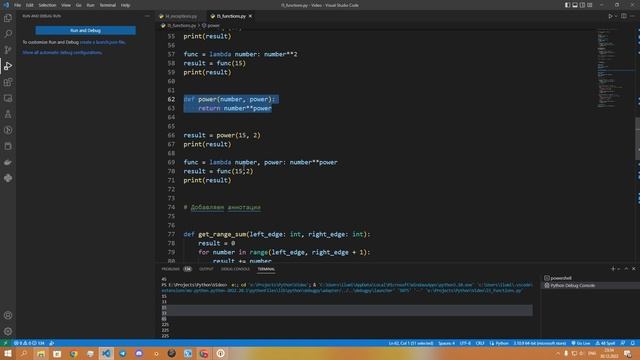The height and width of the screenshot is (360, 640).
Task: Open Telegram from the taskbar
Action: (x=122, y=353)
